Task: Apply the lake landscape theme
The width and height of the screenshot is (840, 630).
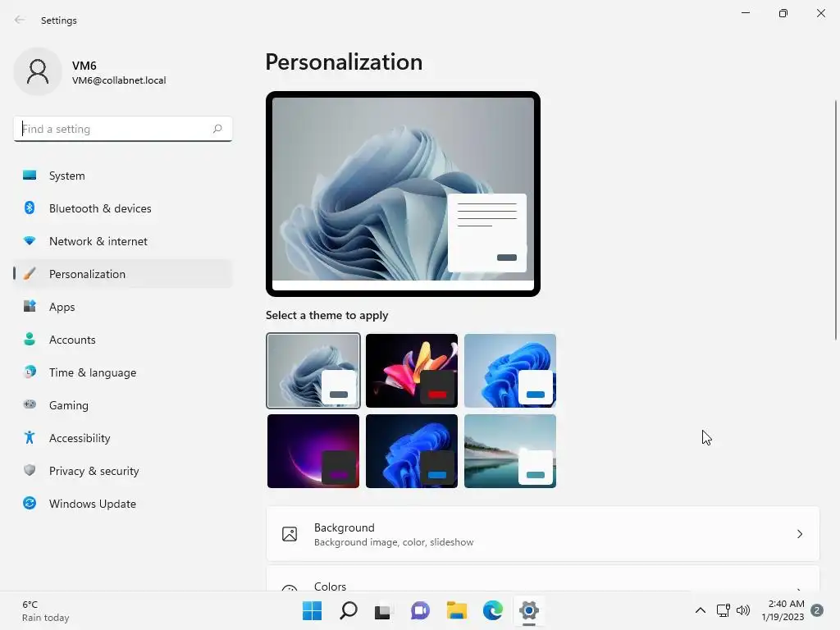Action: (510, 451)
